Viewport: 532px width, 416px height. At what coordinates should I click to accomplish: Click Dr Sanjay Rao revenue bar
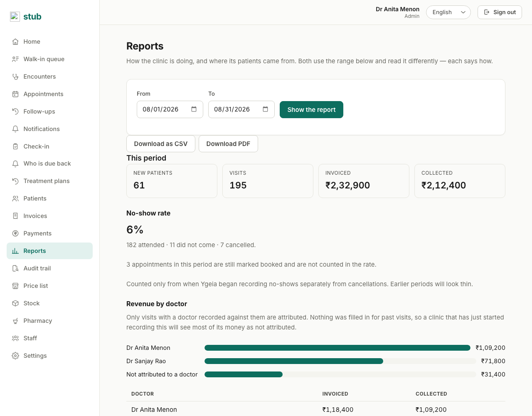coord(294,361)
